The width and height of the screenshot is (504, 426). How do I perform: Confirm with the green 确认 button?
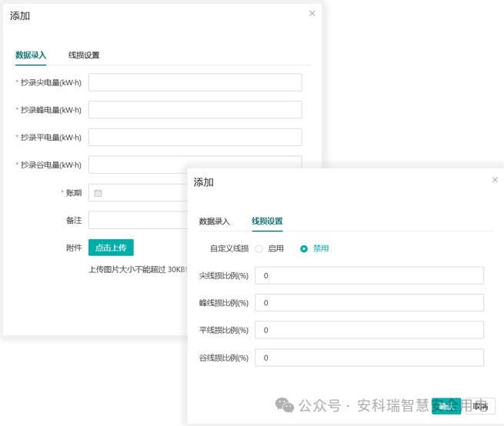click(446, 406)
